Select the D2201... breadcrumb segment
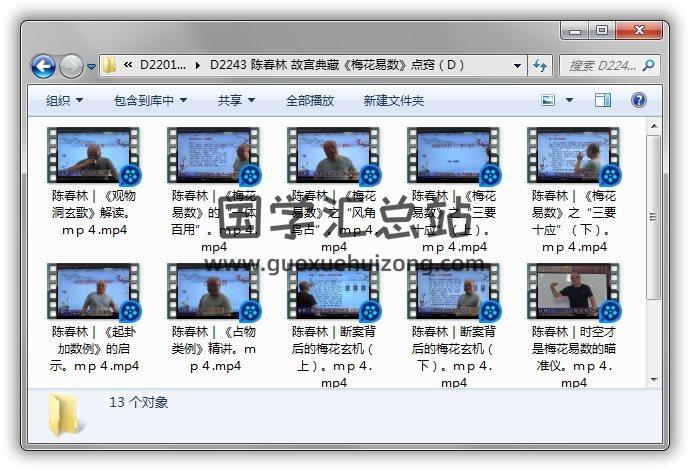This screenshot has width=690, height=471. point(163,65)
